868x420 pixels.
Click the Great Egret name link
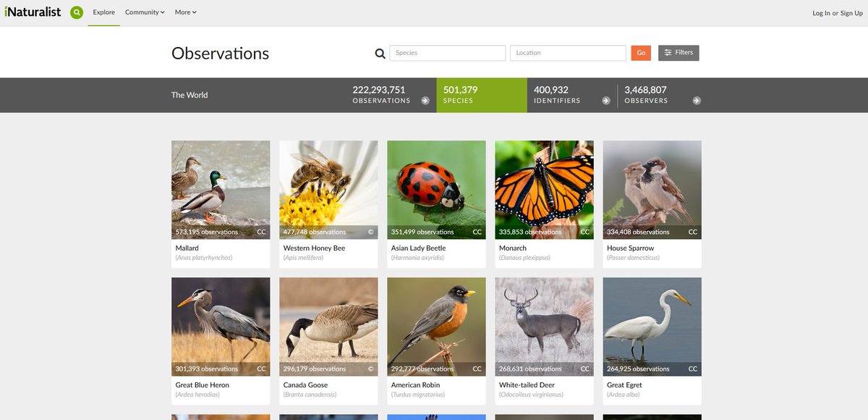click(624, 385)
